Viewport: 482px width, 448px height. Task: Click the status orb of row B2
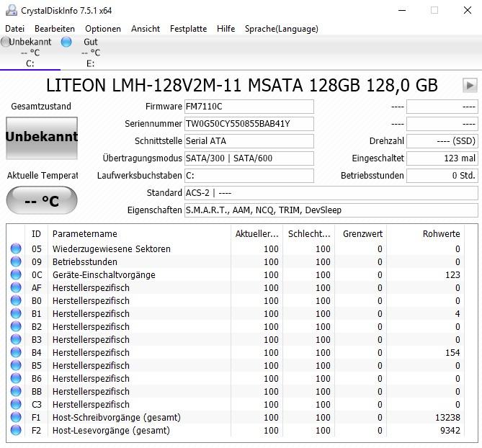click(x=16, y=326)
